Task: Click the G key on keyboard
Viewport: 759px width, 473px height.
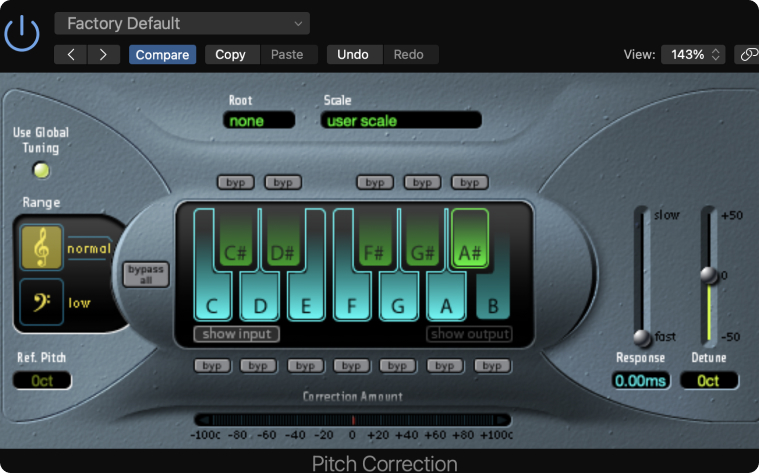Action: tap(398, 296)
